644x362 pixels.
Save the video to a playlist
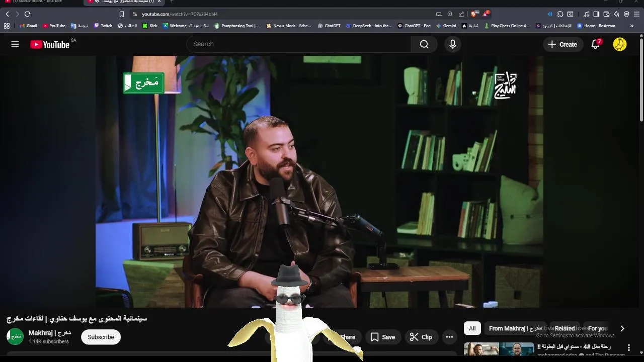pyautogui.click(x=383, y=337)
